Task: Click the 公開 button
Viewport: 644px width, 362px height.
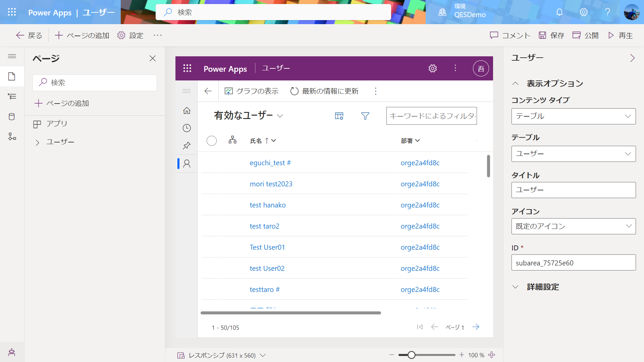Action: point(586,35)
